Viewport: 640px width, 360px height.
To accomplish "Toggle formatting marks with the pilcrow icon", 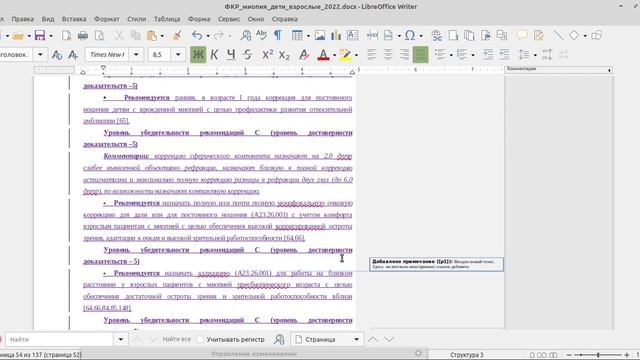I will pos(278,36).
